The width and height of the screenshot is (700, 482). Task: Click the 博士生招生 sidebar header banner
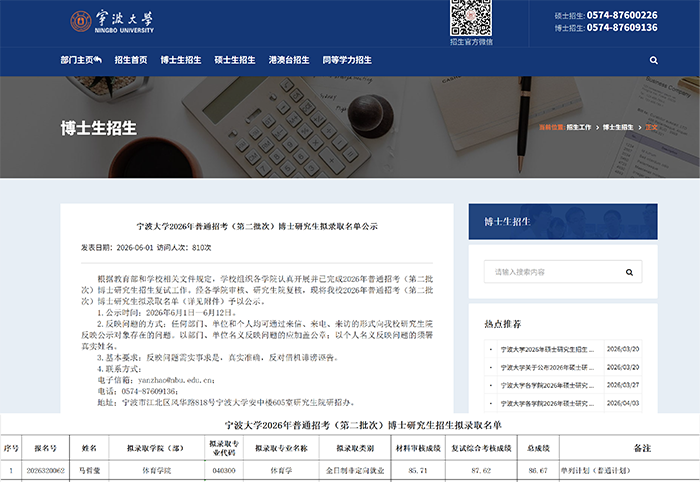point(563,222)
